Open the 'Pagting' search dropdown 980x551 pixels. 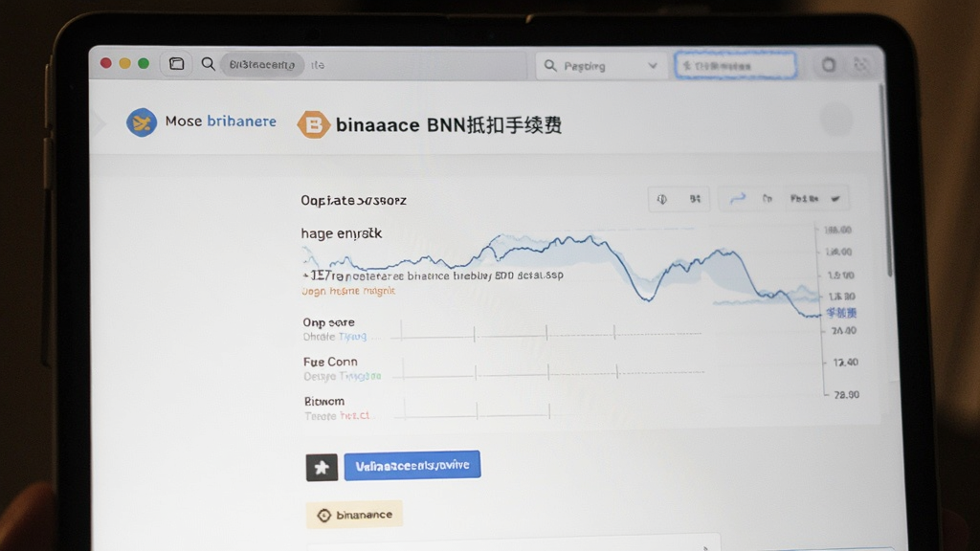[x=601, y=66]
